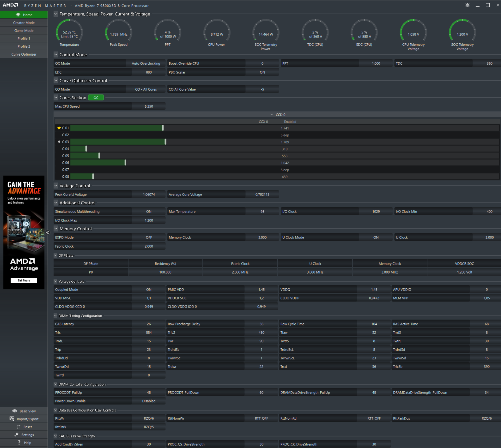Collapse the DRAM Timing Configuration section

click(x=55, y=316)
